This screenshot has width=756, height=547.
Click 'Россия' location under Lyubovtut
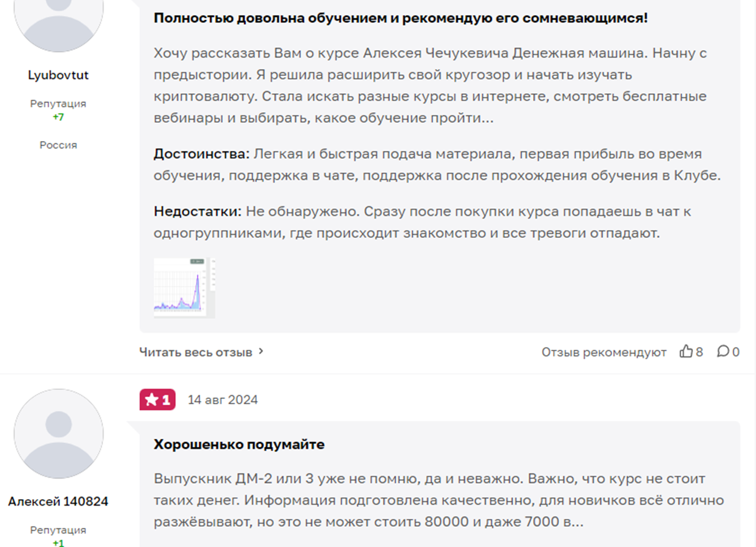coord(58,145)
